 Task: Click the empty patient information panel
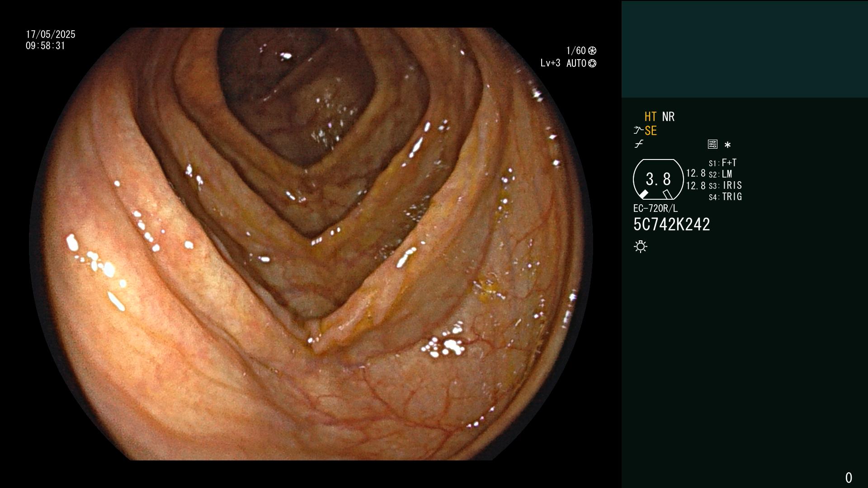[745, 49]
